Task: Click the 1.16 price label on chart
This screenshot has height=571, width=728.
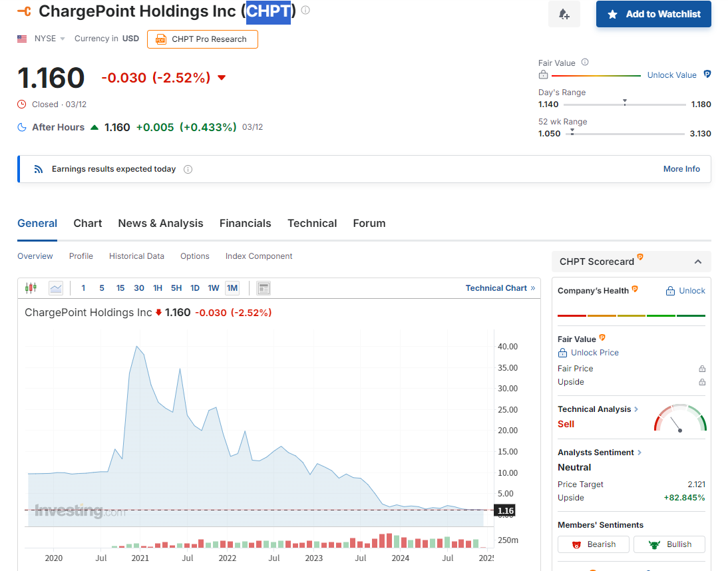Action: (505, 510)
